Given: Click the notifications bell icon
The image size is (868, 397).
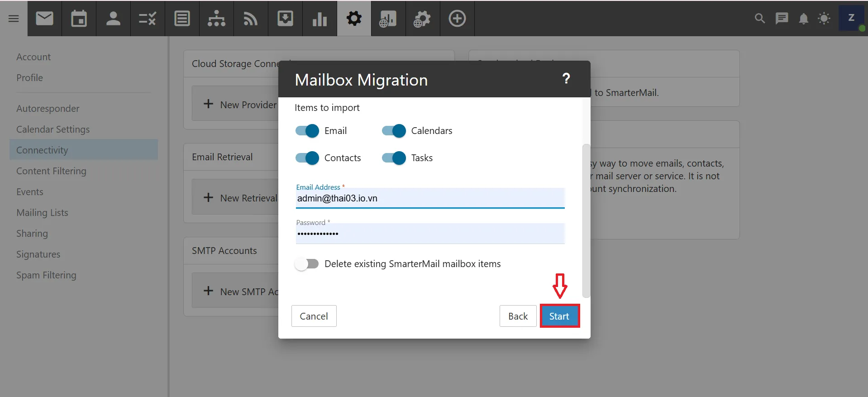Looking at the screenshot, I should tap(803, 19).
